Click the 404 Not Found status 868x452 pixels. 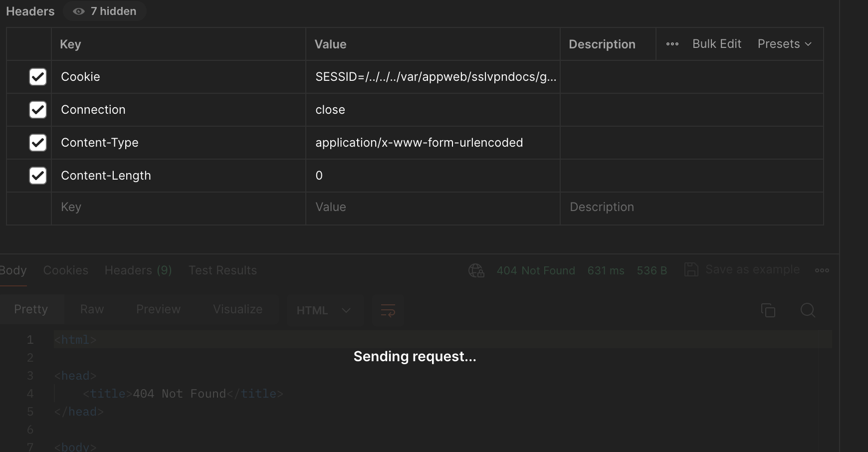[536, 270]
